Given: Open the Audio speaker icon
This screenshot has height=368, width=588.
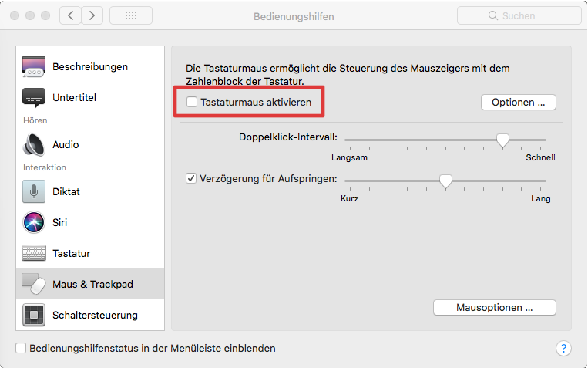Looking at the screenshot, I should pyautogui.click(x=34, y=144).
